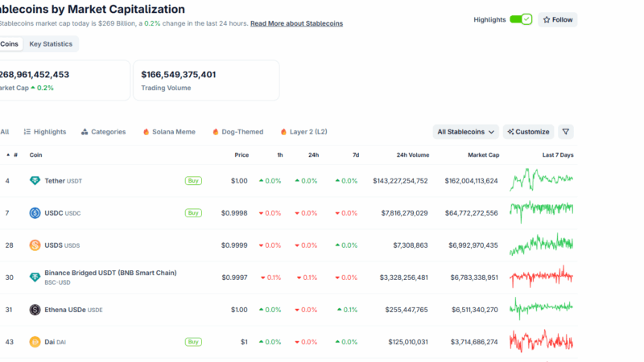The width and height of the screenshot is (644, 362).
Task: Open Binance Bridged USDT sparkline chart
Action: tap(541, 276)
